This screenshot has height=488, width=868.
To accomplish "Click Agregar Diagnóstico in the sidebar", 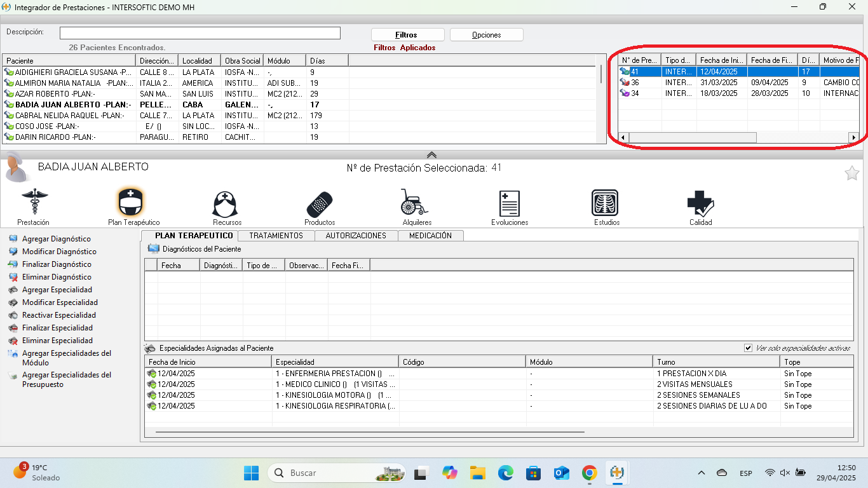I will tap(56, 239).
